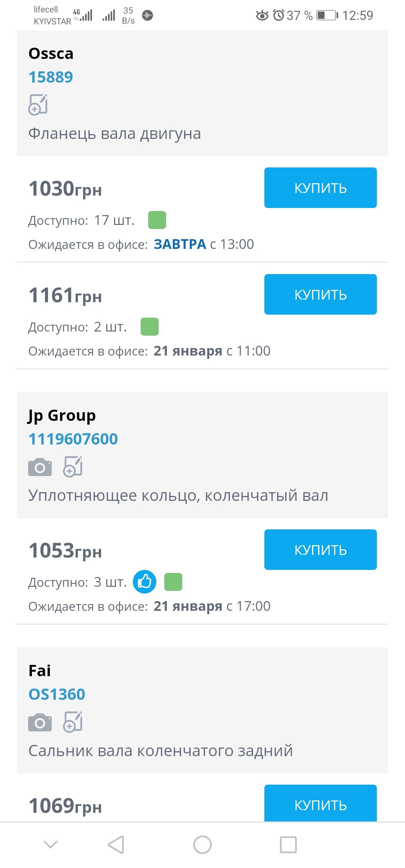Image resolution: width=405 pixels, height=868 pixels.
Task: Tap green square next to the thumbs-up badge
Action: tap(173, 582)
